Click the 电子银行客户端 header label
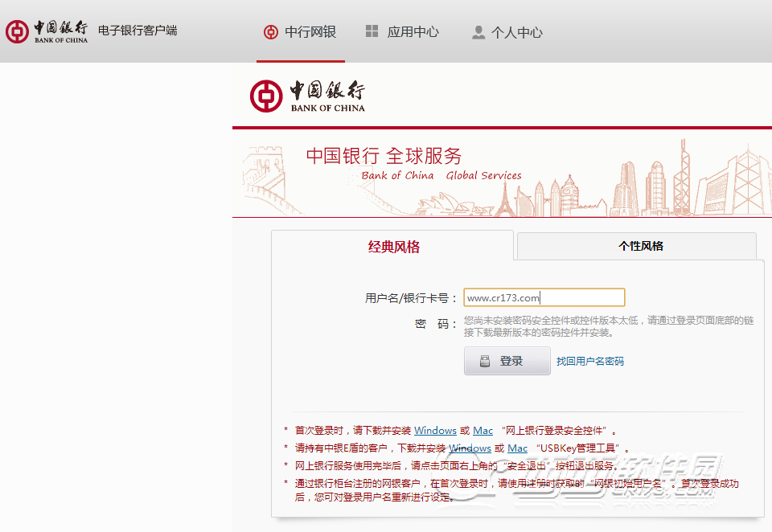The height and width of the screenshot is (532, 772). click(x=137, y=31)
